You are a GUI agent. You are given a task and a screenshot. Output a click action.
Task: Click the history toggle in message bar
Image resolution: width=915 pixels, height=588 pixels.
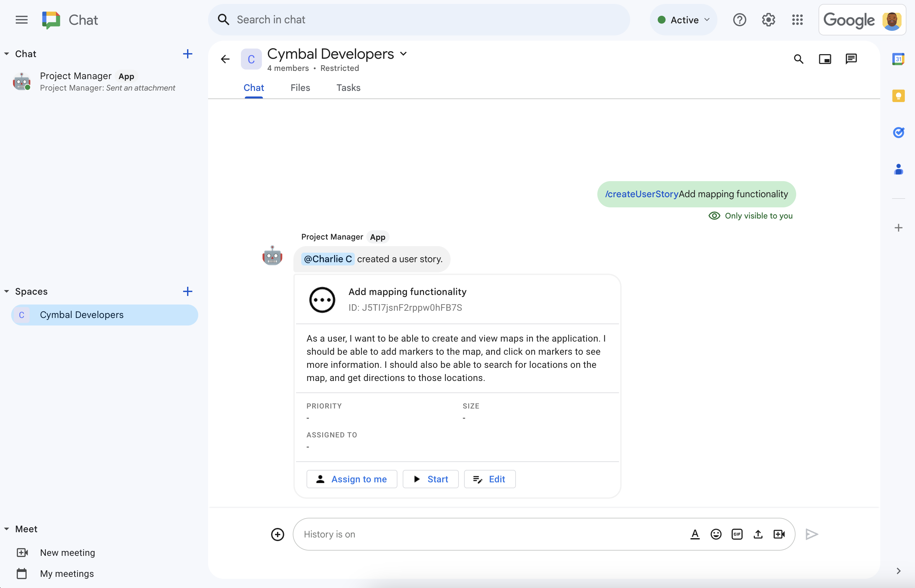click(330, 534)
